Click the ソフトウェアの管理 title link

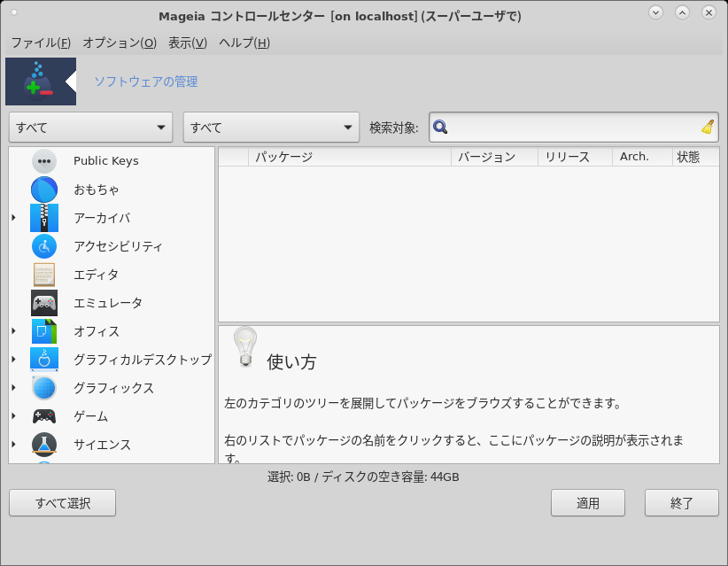146,81
